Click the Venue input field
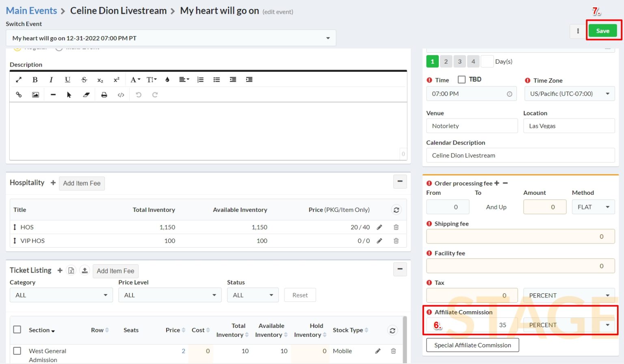This screenshot has height=364, width=624. pos(472,126)
